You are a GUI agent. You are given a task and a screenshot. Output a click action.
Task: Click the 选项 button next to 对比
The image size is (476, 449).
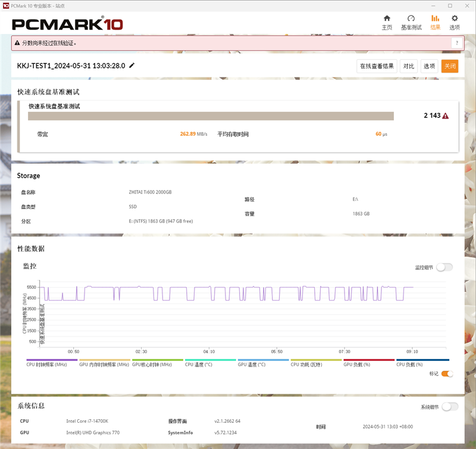pyautogui.click(x=429, y=66)
